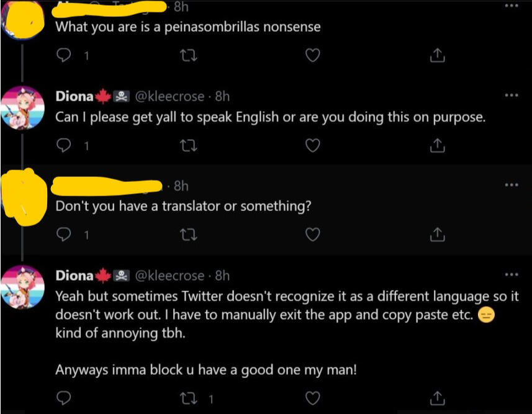Like the "peinasombrillas nonsense" tweet
This screenshot has height=414, width=532.
pos(313,56)
